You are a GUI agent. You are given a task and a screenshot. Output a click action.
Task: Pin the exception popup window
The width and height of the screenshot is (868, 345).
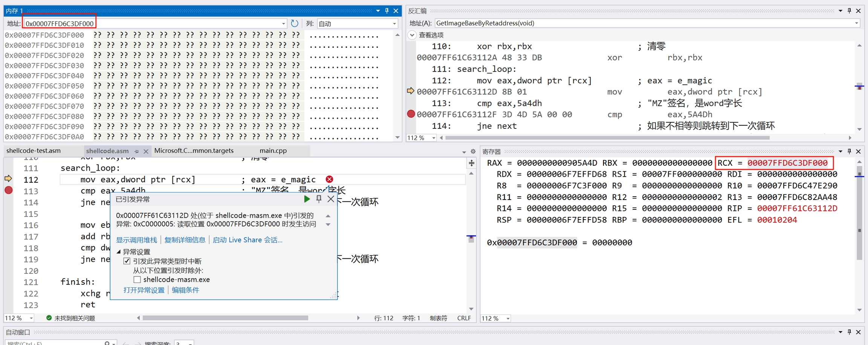point(319,199)
